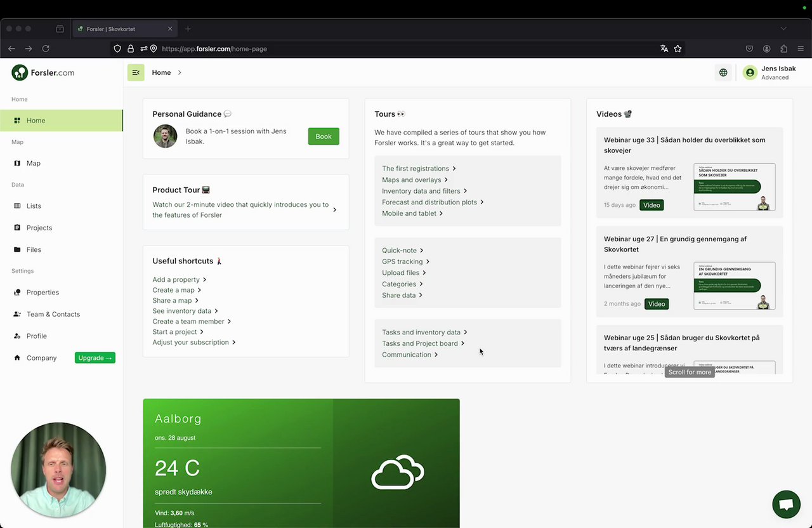
Task: Open the language globe icon
Action: 723,72
